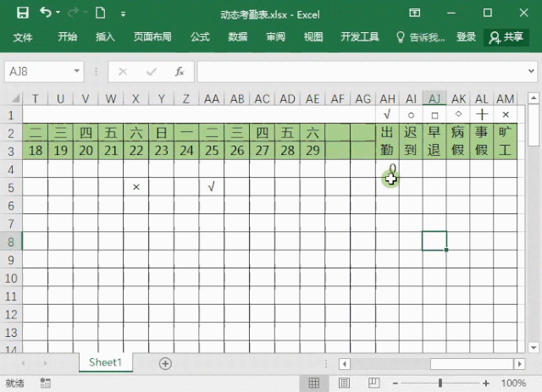Image resolution: width=542 pixels, height=392 pixels.
Task: Select row header 5
Action: pyautogui.click(x=11, y=187)
